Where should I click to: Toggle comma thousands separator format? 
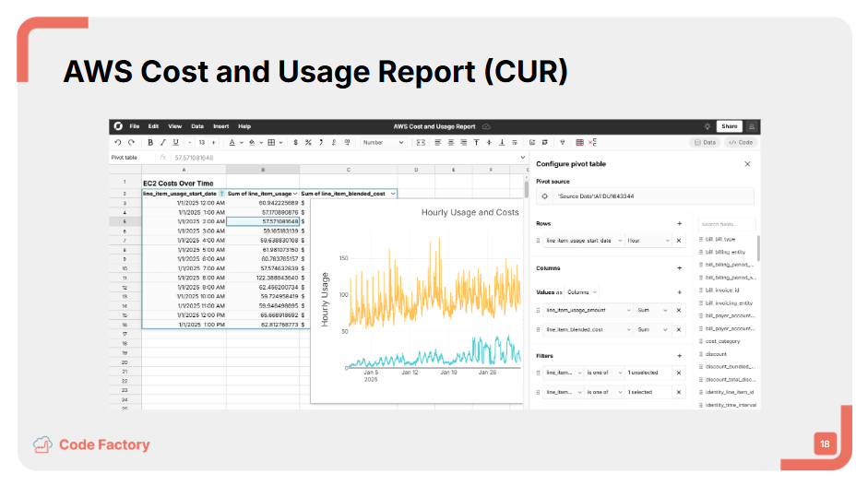point(321,143)
